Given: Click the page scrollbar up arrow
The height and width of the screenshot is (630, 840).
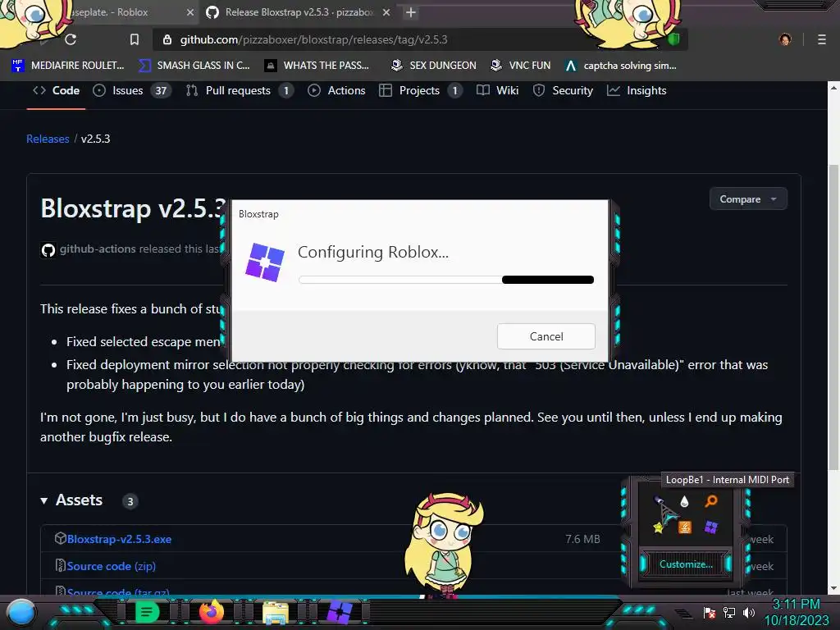Looking at the screenshot, I should click(833, 87).
